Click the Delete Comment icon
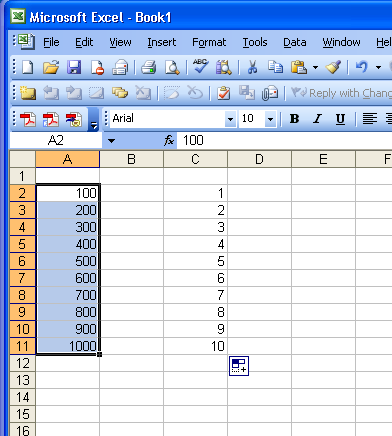The width and height of the screenshot is (392, 436). coord(143,93)
